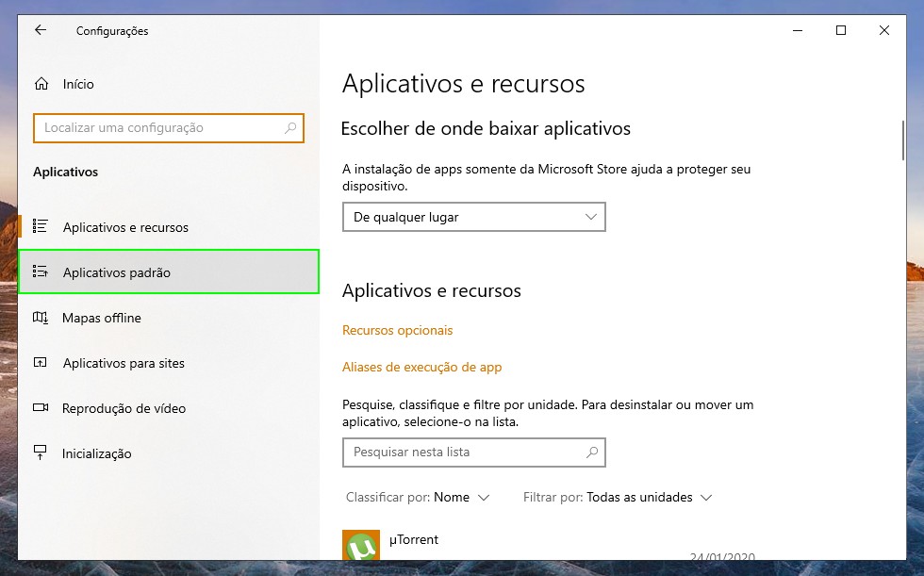Click the magnifier in Localizar uma configuração
The image size is (924, 576).
[290, 128]
